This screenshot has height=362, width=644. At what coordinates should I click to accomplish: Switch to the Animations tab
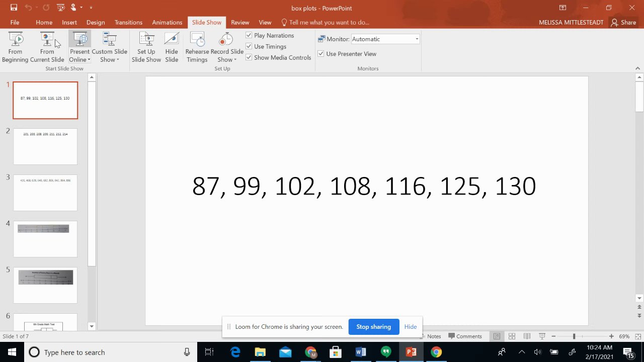[x=167, y=22]
